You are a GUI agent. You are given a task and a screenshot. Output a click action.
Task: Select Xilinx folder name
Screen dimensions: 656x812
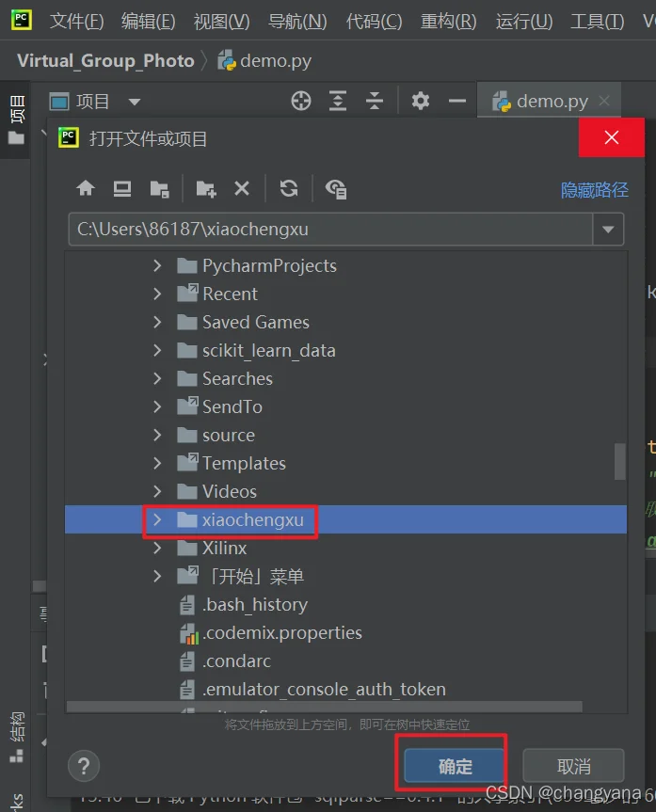224,548
